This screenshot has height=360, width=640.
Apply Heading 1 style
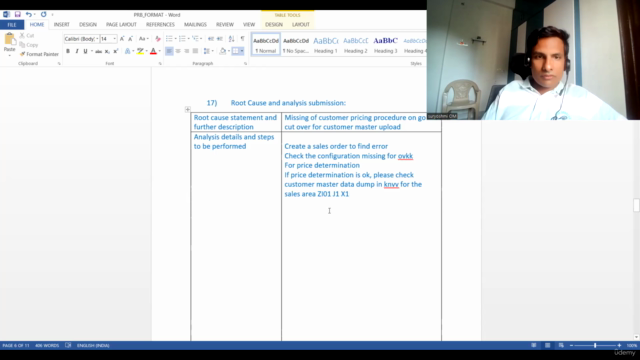click(x=325, y=44)
